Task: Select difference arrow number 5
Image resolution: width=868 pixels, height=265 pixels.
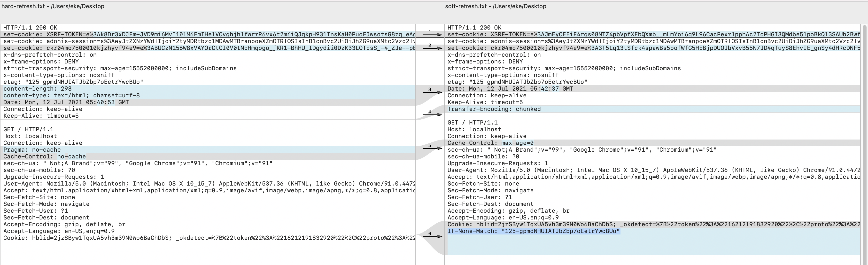Action: (x=432, y=148)
